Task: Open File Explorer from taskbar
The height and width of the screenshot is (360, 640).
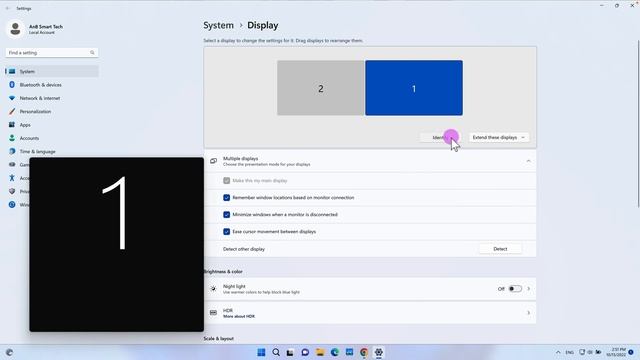Action: click(x=320, y=352)
